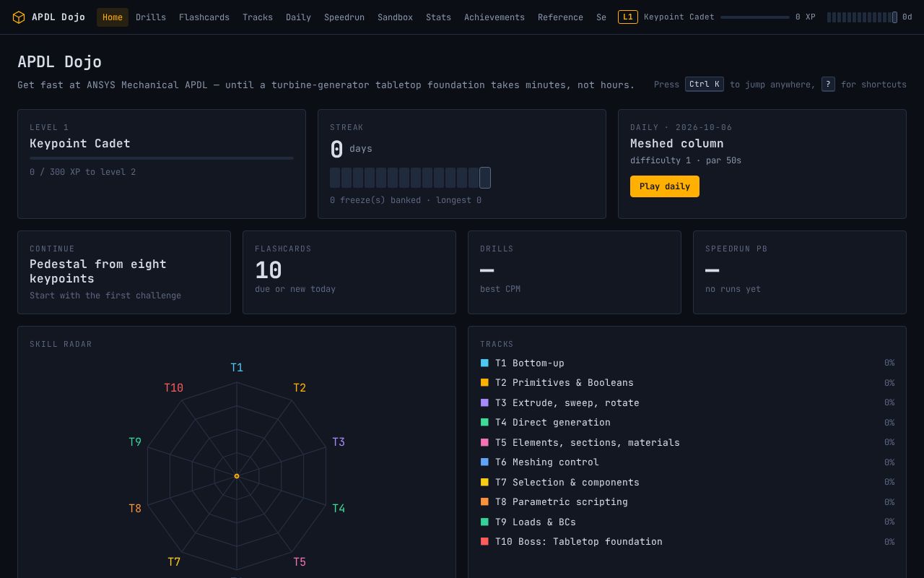Open the Reference page

[x=560, y=17]
